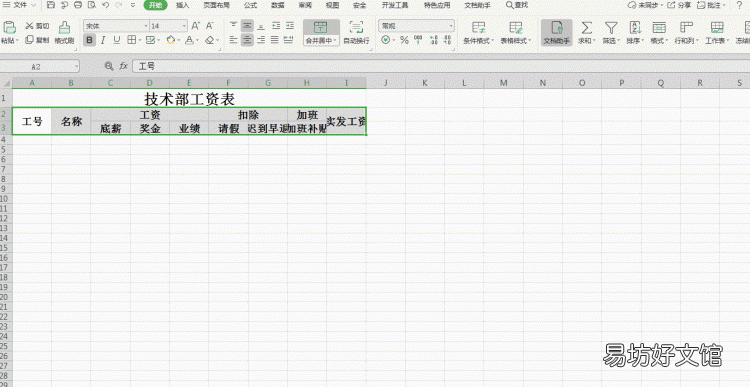Switch to the Insert (插入) tab
The width and height of the screenshot is (750, 387).
tap(182, 5)
